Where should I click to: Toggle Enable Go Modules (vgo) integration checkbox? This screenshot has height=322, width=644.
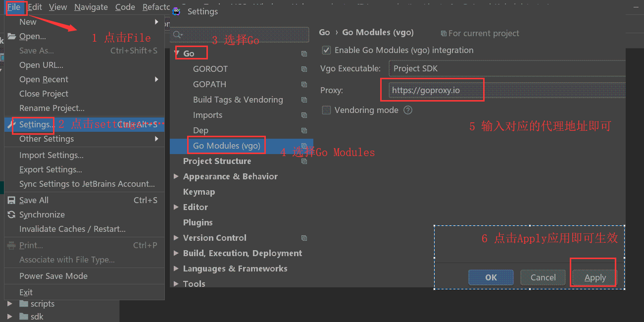point(326,50)
